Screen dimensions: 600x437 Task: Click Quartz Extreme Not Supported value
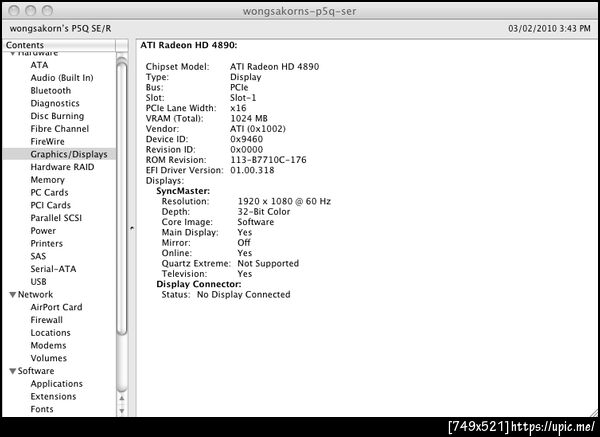click(268, 263)
